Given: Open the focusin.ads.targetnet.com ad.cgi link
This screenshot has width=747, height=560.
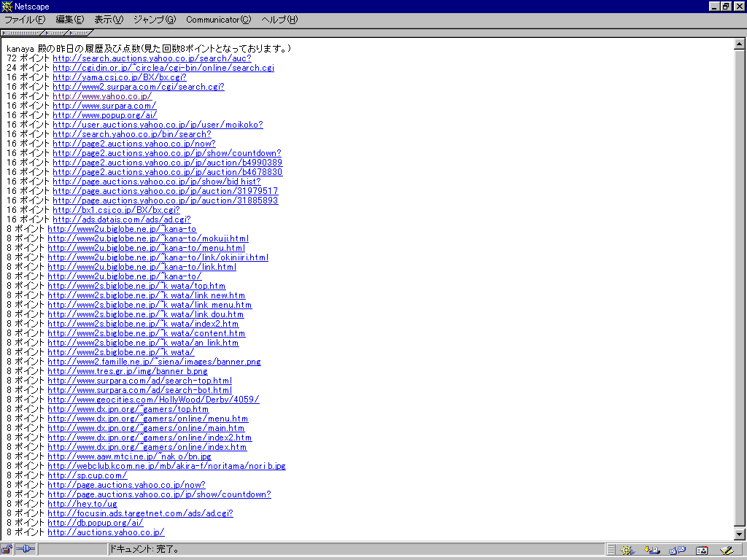Looking at the screenshot, I should coord(141,514).
